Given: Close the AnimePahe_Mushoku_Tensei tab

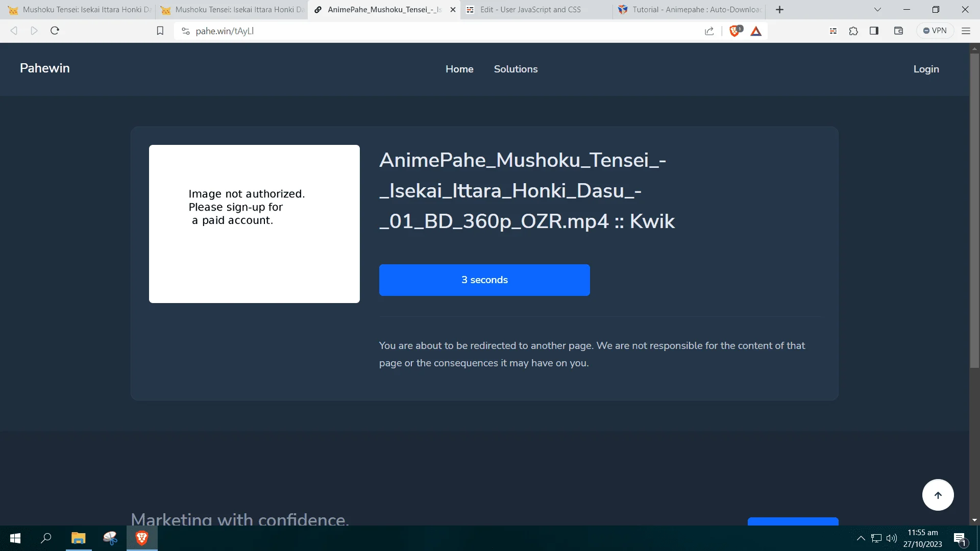Looking at the screenshot, I should (x=453, y=10).
